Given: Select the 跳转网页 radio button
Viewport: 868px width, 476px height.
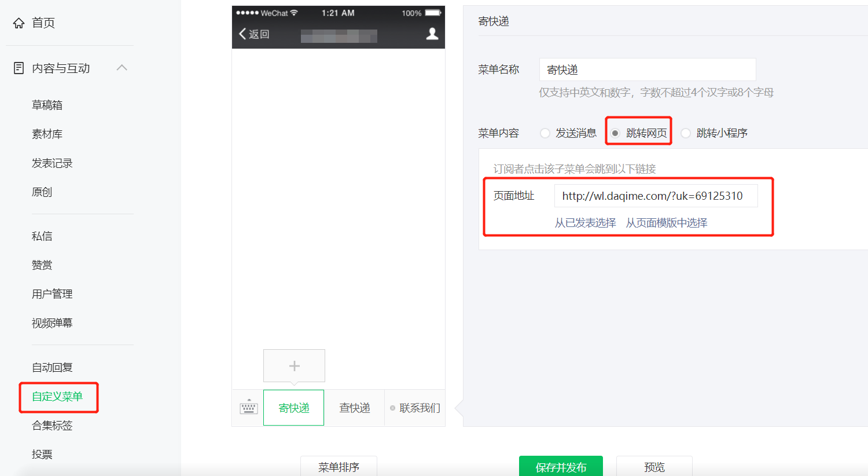Looking at the screenshot, I should (615, 133).
